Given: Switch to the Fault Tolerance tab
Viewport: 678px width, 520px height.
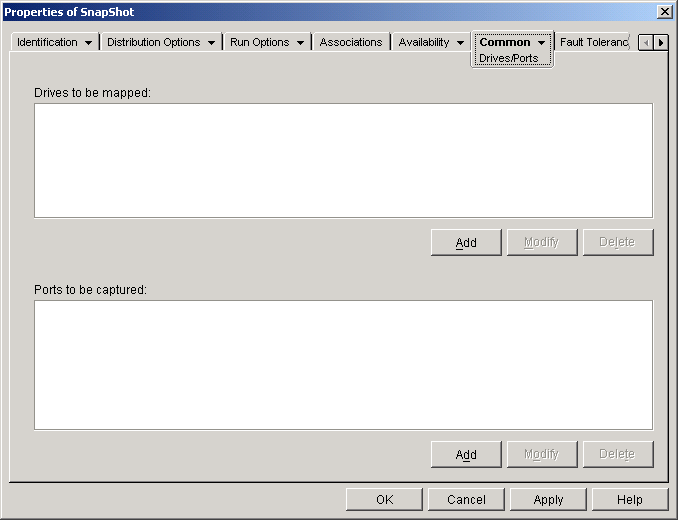Looking at the screenshot, I should 593,42.
